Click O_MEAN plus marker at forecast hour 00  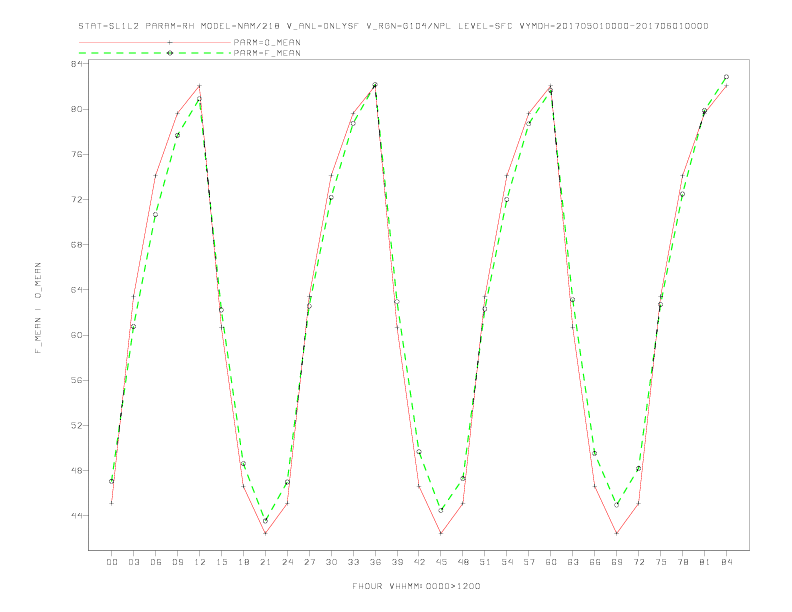coord(112,503)
